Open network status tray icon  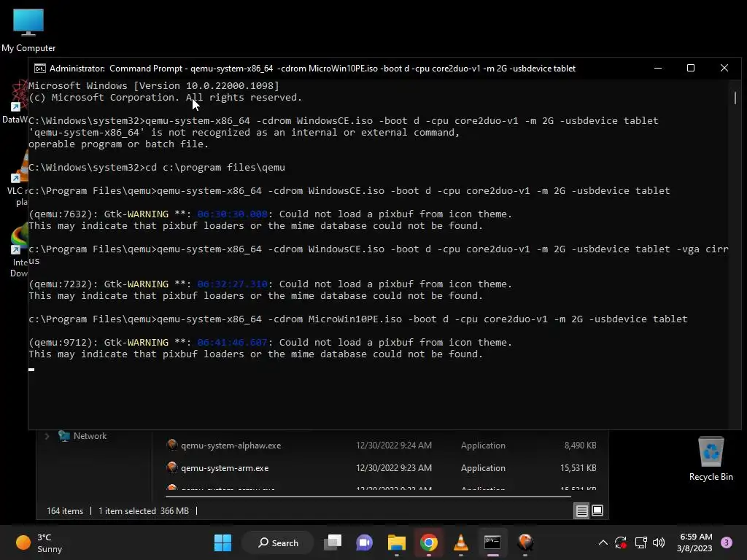[640, 542]
